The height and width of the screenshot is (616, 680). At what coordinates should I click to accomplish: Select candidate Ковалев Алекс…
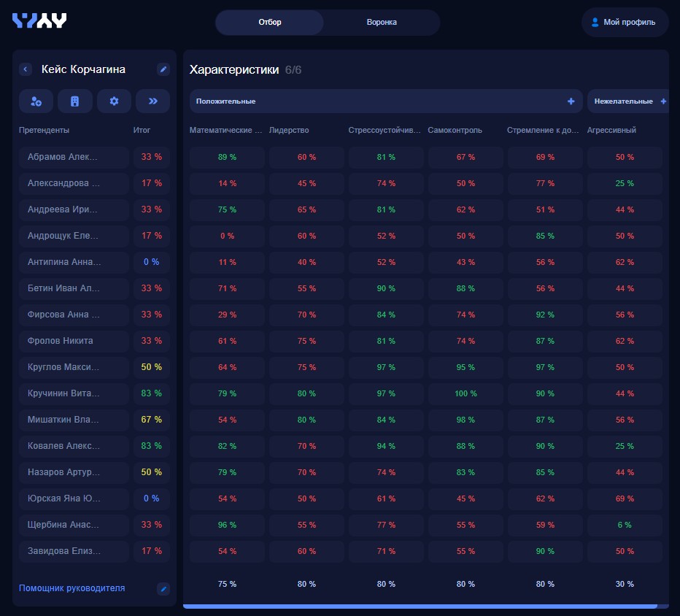(74, 445)
